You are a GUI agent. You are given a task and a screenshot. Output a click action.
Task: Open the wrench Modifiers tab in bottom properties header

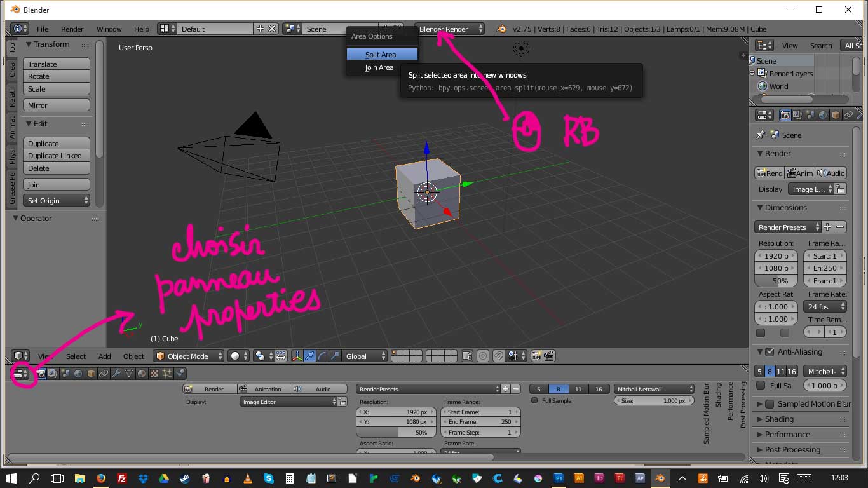click(116, 374)
